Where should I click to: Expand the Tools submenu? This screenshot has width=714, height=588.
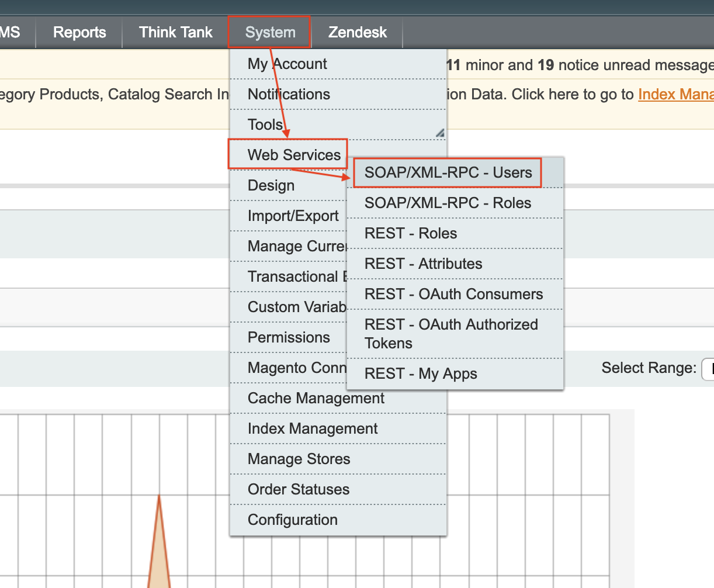(x=338, y=124)
